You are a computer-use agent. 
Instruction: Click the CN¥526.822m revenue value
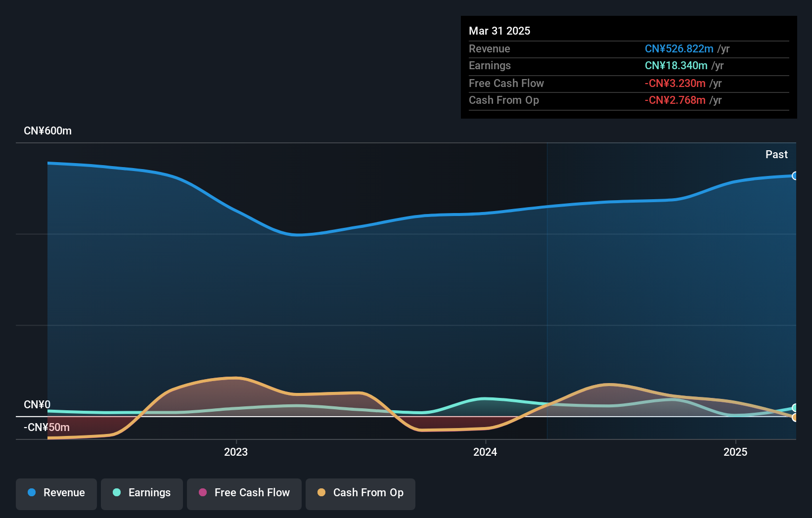click(x=679, y=48)
